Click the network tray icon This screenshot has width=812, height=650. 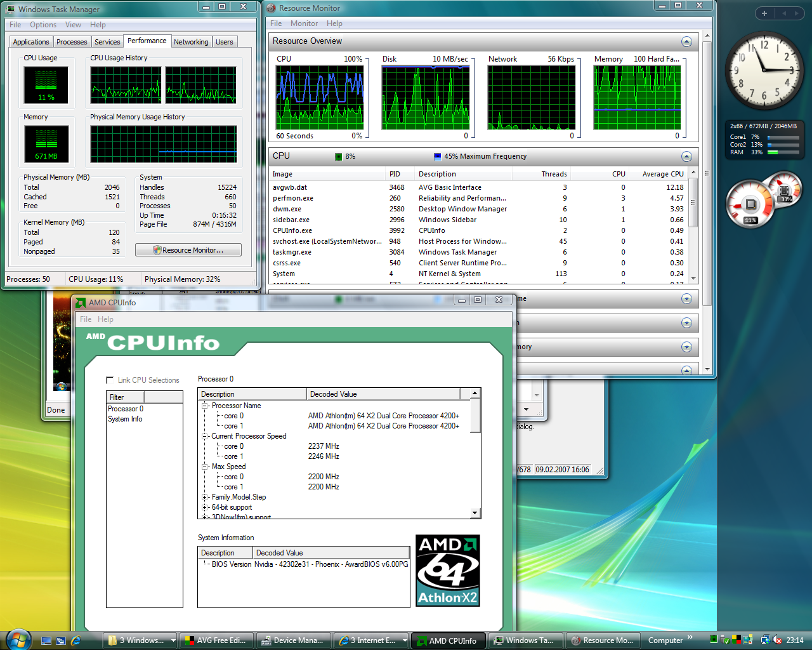(766, 640)
